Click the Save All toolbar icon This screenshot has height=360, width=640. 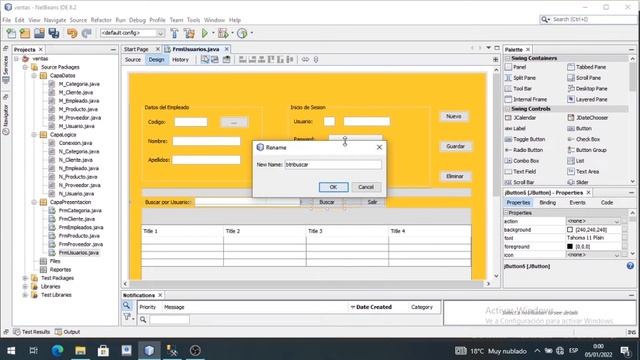pos(54,33)
